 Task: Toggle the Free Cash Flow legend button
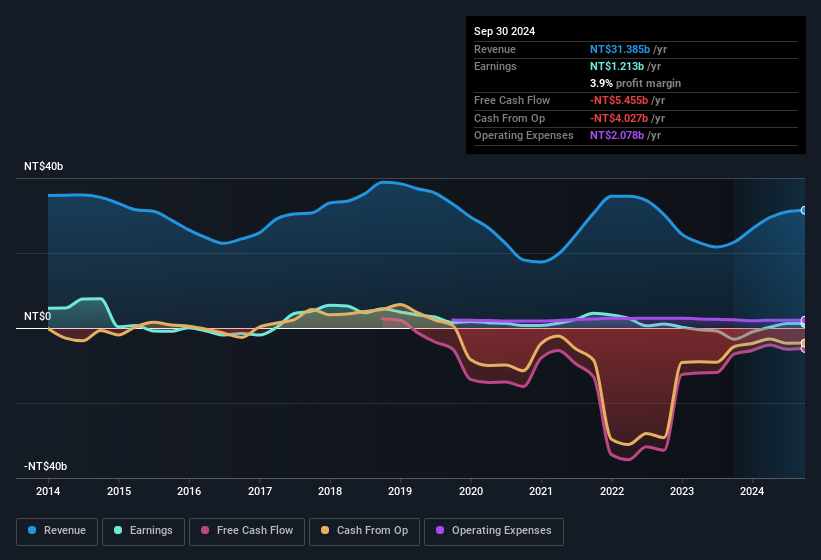coord(247,531)
